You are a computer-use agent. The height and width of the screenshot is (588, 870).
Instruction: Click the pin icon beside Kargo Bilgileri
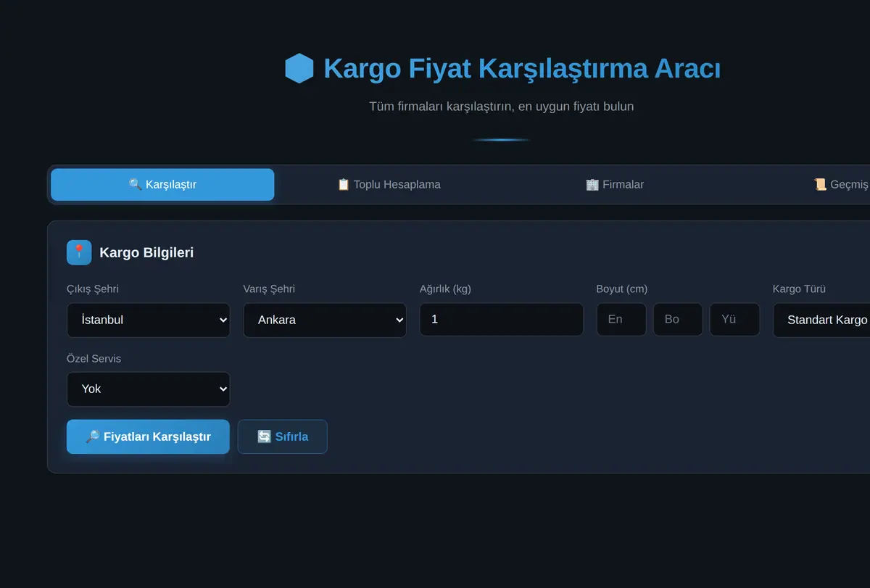click(79, 252)
